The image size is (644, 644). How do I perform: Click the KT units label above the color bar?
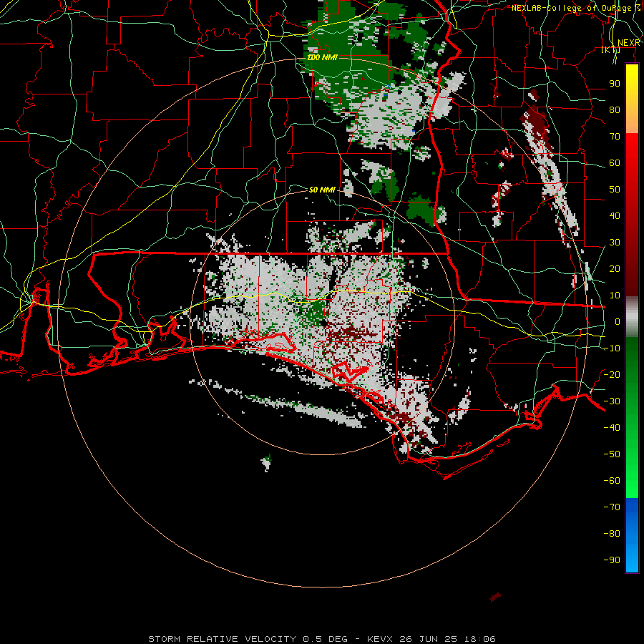[611, 50]
